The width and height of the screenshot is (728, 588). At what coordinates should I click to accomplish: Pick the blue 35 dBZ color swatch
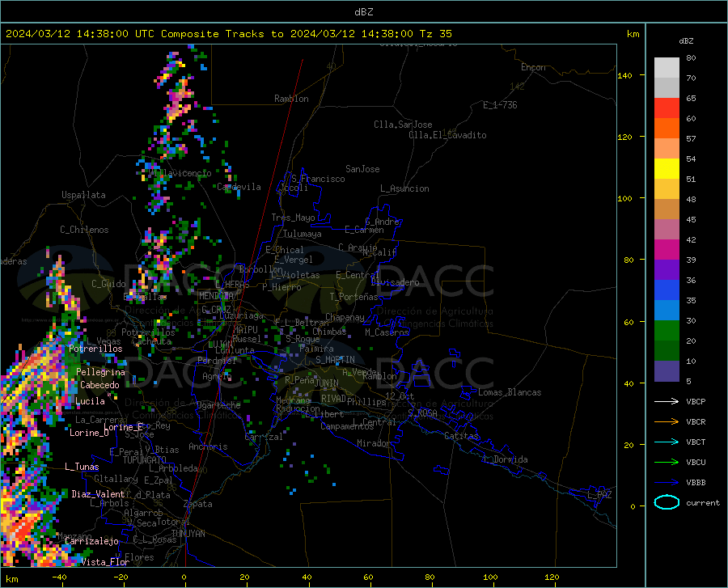tap(667, 290)
